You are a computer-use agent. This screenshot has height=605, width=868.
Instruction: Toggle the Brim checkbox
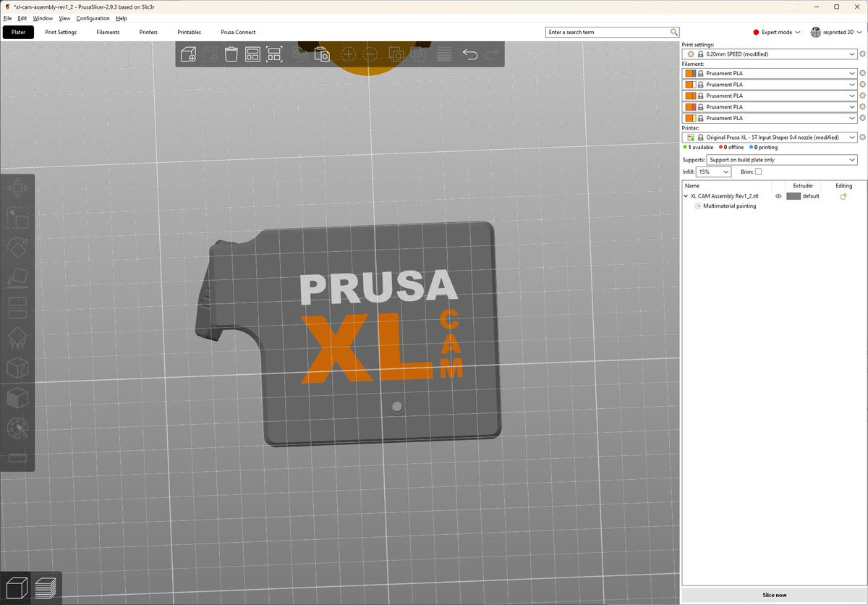pos(758,172)
